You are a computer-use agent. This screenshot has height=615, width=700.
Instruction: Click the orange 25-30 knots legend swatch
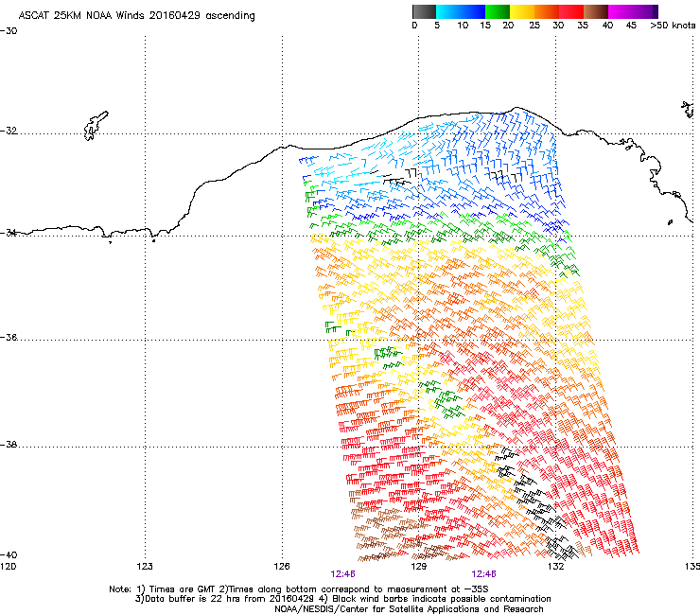coord(547,11)
